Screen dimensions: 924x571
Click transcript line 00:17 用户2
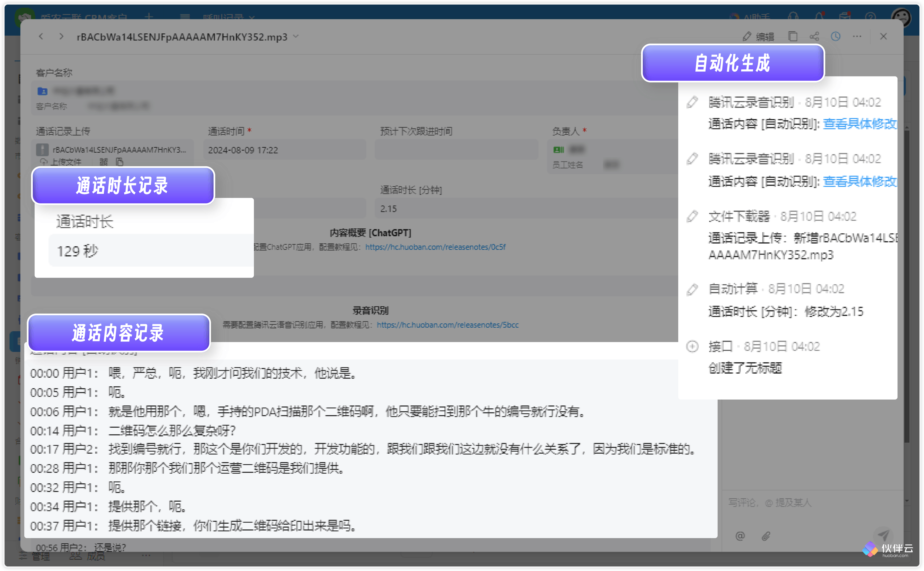tap(363, 449)
